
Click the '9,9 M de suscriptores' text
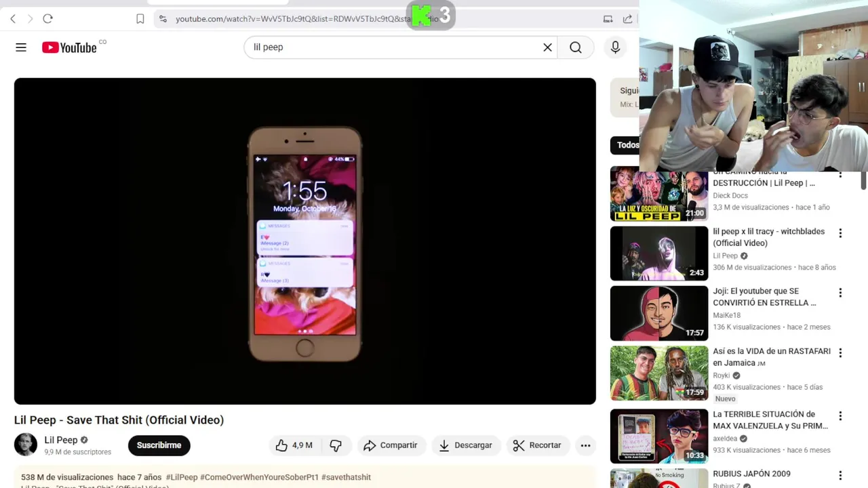coord(78,452)
